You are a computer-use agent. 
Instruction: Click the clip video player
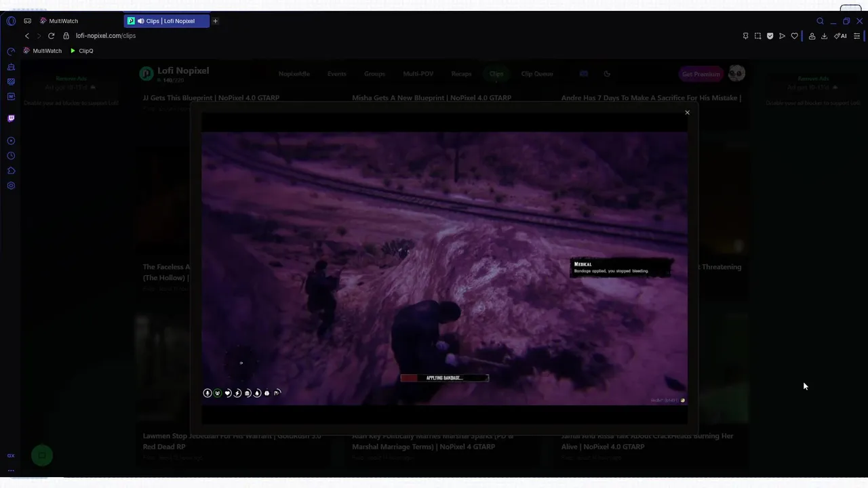tap(444, 268)
